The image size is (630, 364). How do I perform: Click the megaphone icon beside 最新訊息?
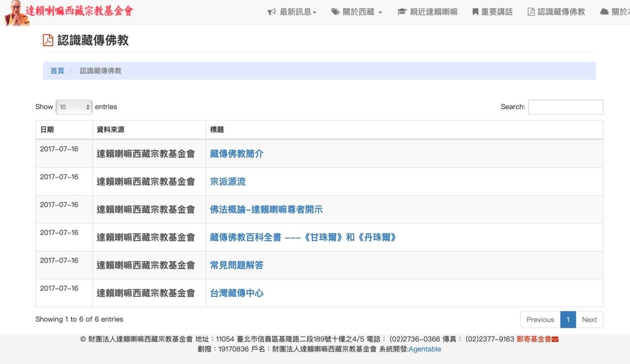tap(272, 12)
